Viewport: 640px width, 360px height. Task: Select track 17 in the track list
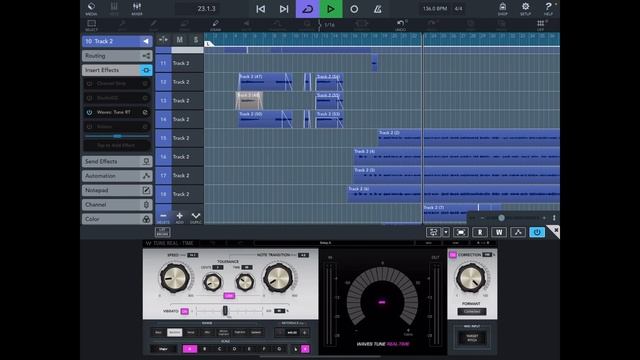tap(179, 176)
